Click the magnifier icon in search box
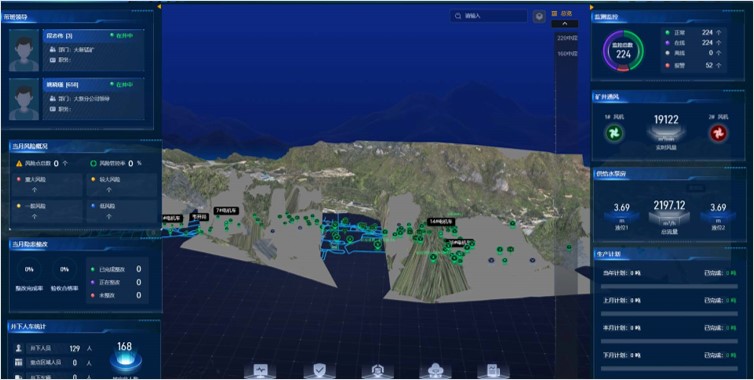754x380 pixels. point(458,16)
